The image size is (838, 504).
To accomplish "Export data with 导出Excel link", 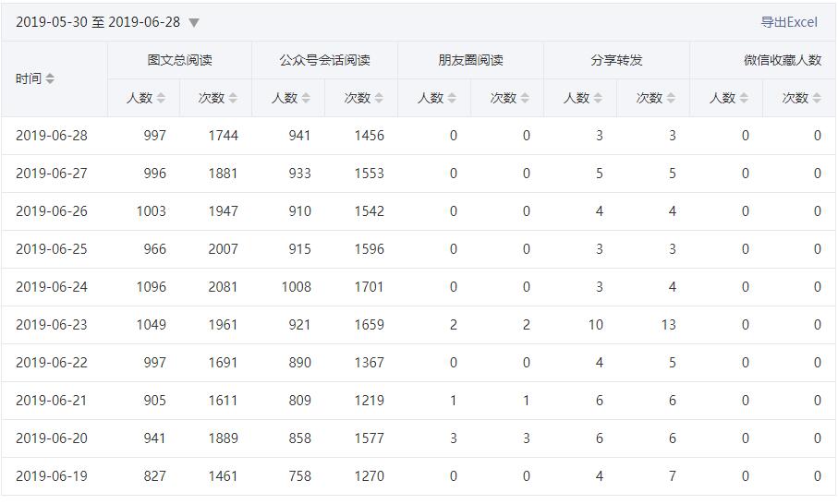I will coord(789,22).
